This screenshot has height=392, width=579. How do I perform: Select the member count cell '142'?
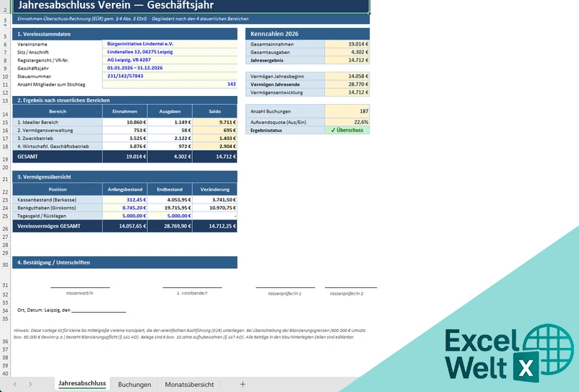[170, 84]
